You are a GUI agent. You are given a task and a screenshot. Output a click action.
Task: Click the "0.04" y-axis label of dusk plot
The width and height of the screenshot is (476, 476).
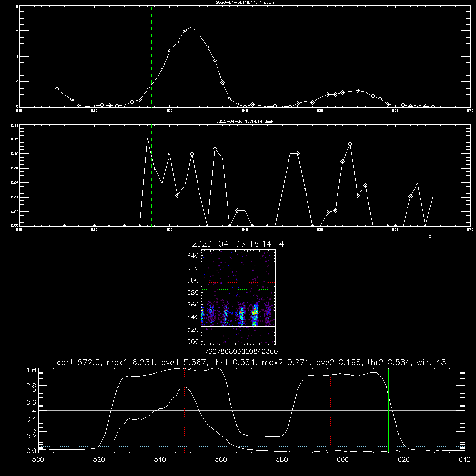15,198
